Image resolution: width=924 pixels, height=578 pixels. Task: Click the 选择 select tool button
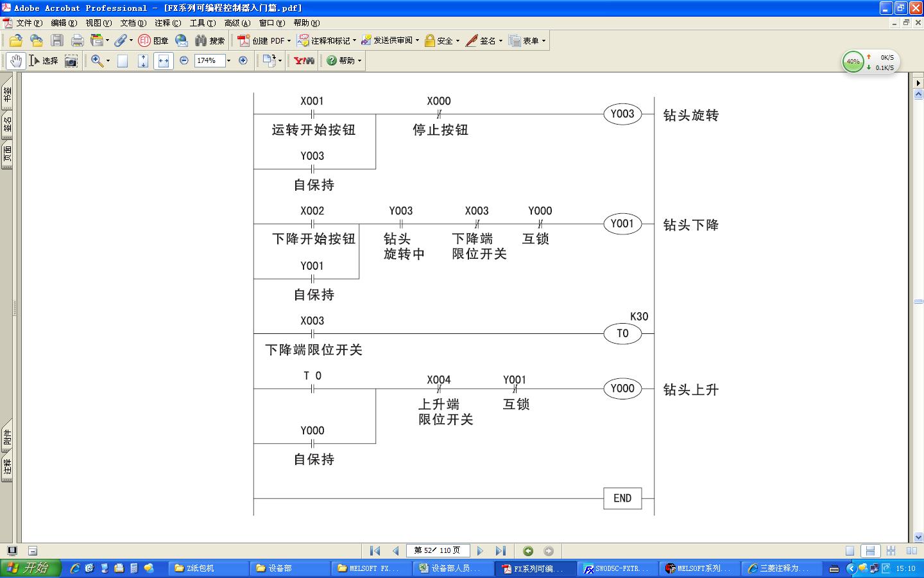pyautogui.click(x=44, y=60)
